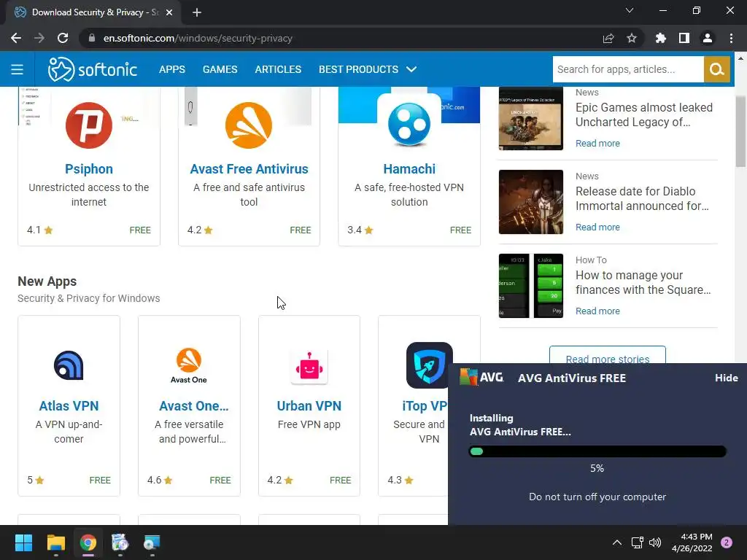Open the GAMES menu
Screen dimensions: 747x560
tap(220, 69)
